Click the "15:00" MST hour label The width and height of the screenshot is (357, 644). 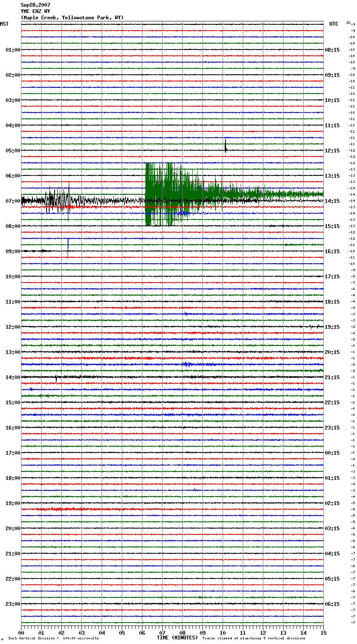point(13,403)
